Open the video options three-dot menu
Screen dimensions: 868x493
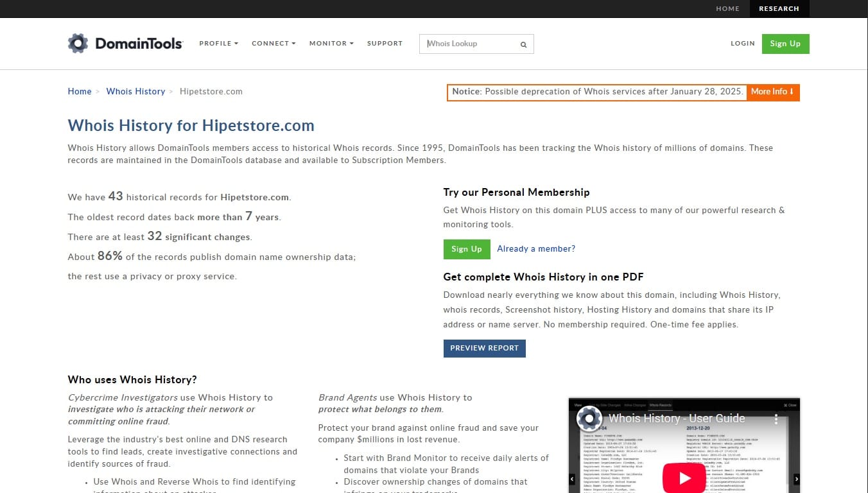click(776, 419)
